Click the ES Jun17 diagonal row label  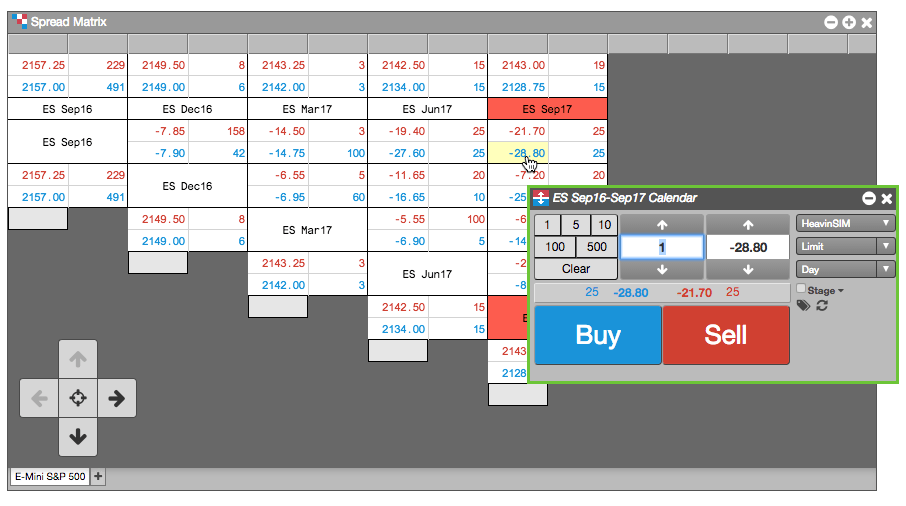click(x=428, y=274)
